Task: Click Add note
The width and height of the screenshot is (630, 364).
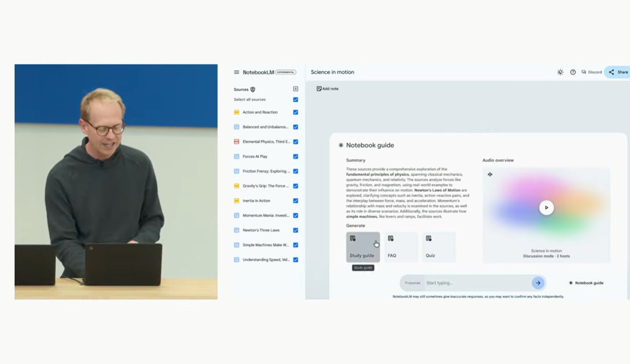Action: point(327,89)
